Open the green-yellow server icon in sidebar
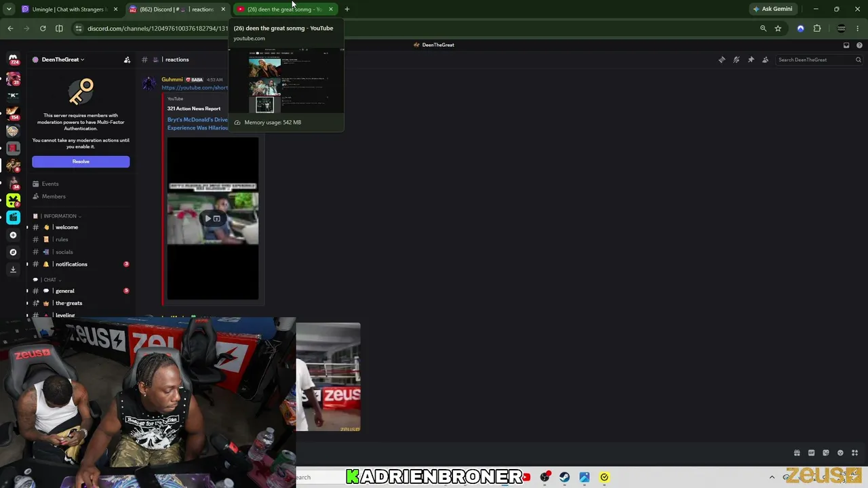868x488 pixels. pos(13,200)
